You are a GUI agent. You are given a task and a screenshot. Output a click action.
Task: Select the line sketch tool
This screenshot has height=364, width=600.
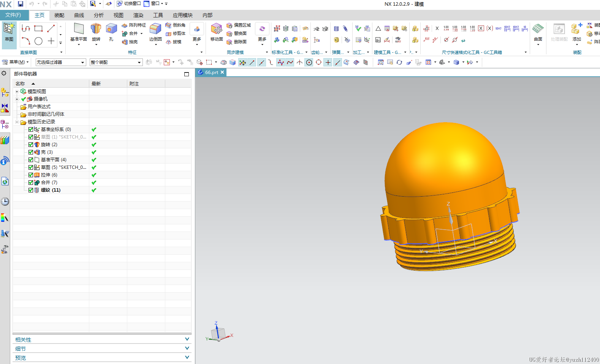51,28
